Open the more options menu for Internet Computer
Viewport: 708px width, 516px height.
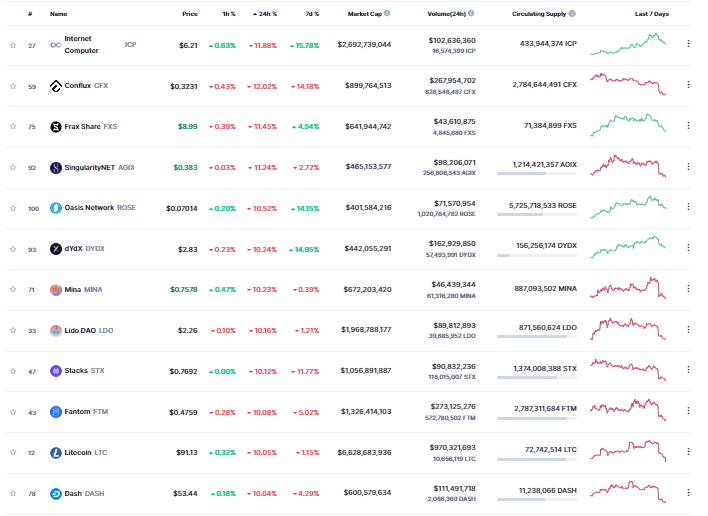(688, 43)
